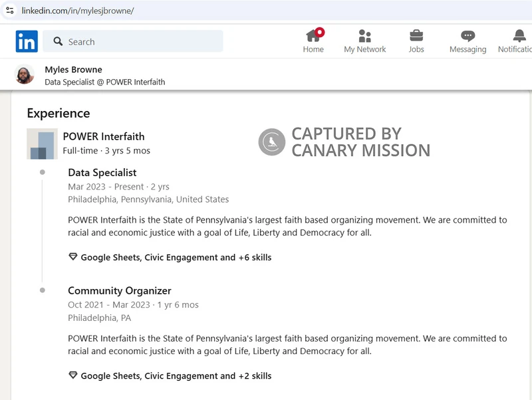
Task: Click the LinkedIn logo icon
Action: 27,41
